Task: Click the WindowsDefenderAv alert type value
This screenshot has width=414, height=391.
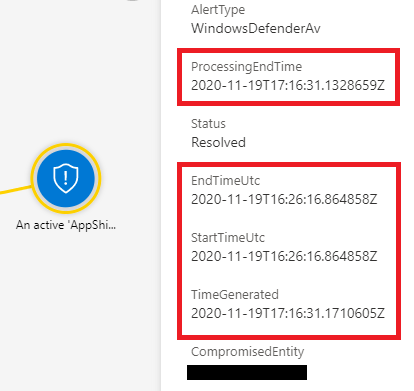Action: tap(256, 28)
